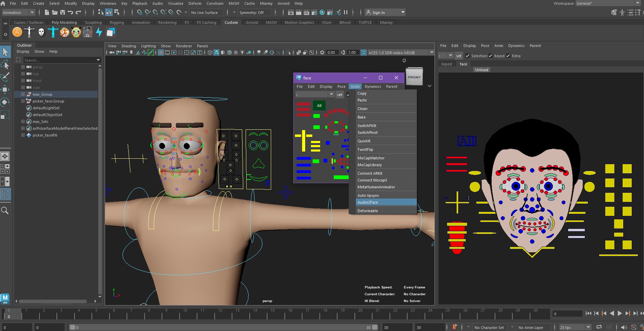
Task: Undo the last action
Action: click(70, 13)
